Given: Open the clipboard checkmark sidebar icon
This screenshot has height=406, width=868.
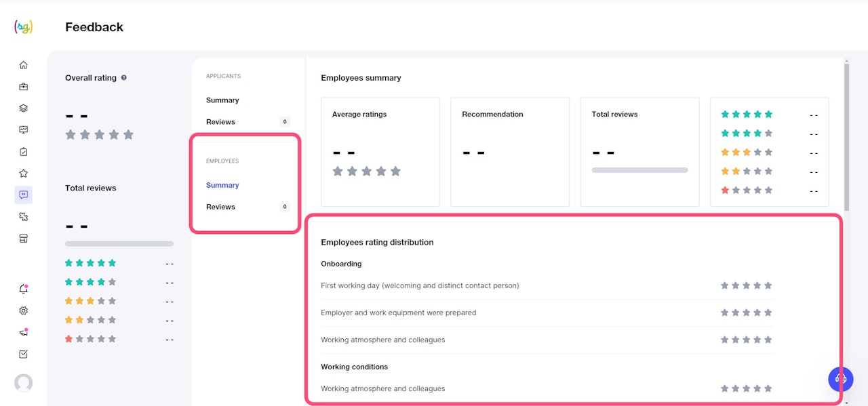Looking at the screenshot, I should 24,152.
